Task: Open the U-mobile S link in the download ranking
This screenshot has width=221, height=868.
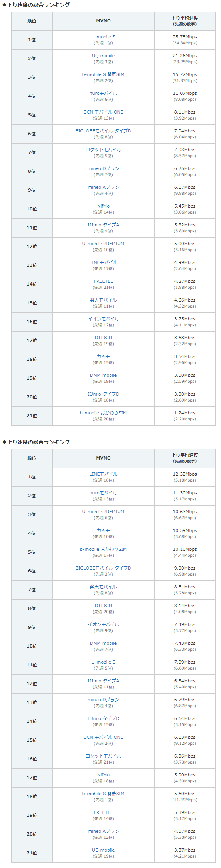Action: pos(103,37)
